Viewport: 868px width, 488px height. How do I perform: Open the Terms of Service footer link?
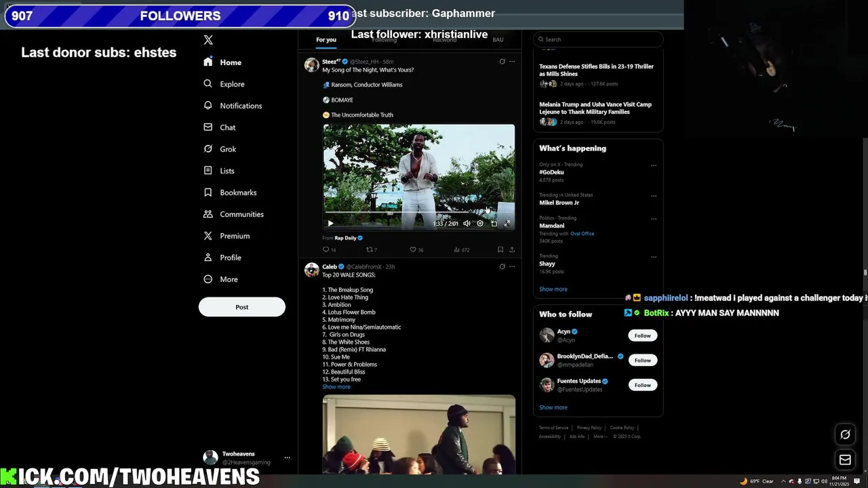[553, 428]
